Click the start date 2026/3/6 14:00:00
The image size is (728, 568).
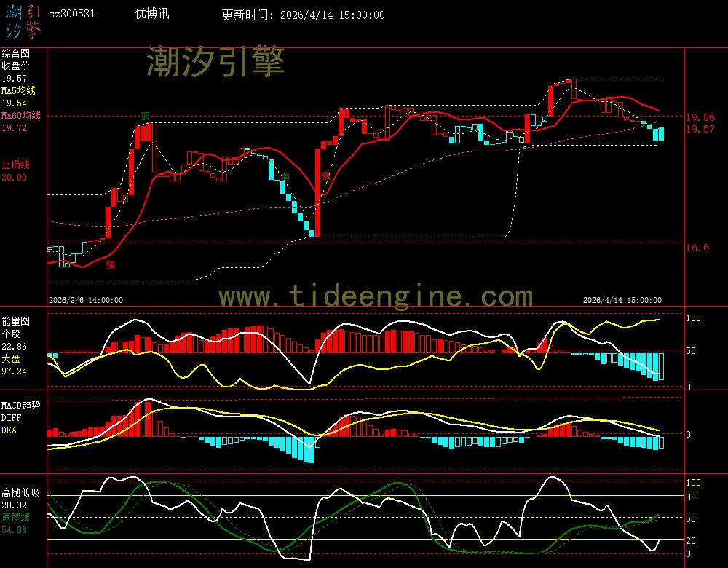pyautogui.click(x=85, y=300)
